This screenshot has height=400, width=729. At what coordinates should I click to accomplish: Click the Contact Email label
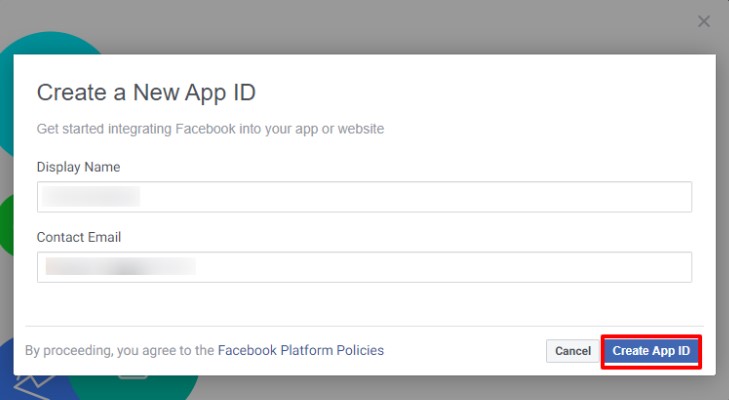coord(79,237)
